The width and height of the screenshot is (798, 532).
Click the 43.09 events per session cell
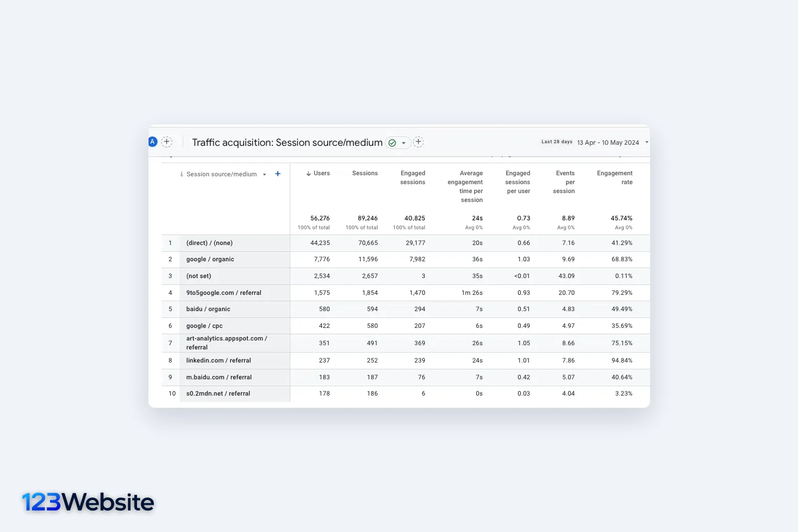click(x=566, y=276)
